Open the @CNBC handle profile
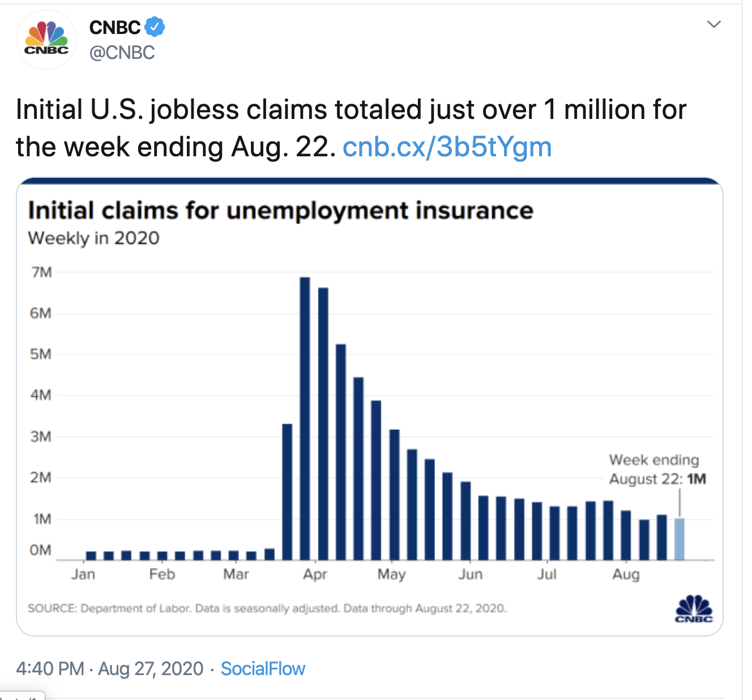 click(122, 53)
